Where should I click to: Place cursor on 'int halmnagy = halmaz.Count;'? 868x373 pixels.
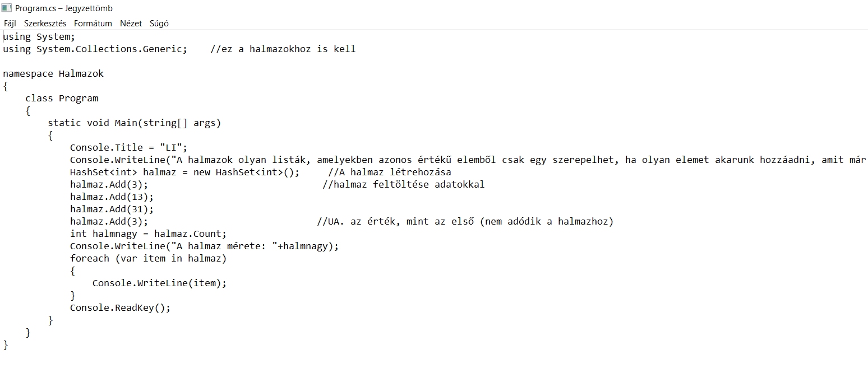pyautogui.click(x=148, y=234)
